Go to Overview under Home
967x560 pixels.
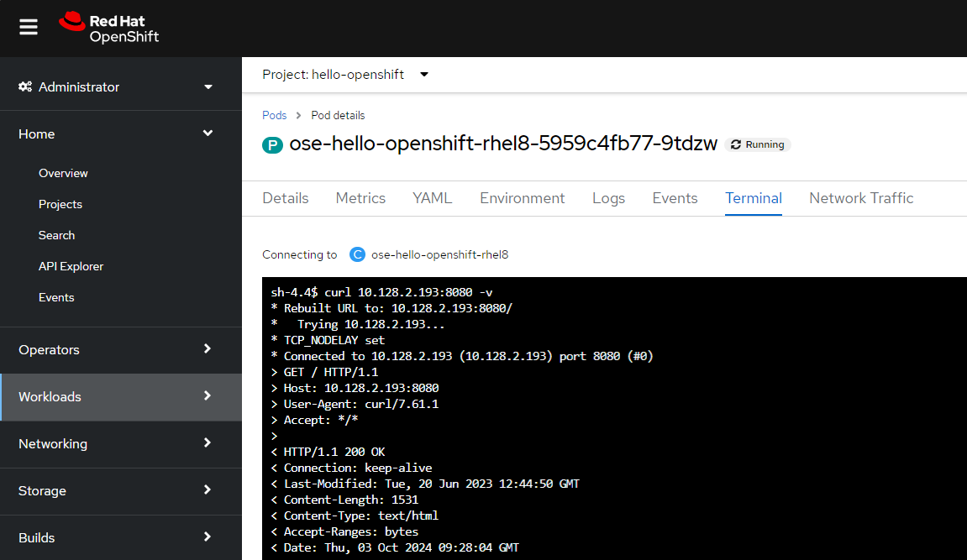(x=63, y=173)
